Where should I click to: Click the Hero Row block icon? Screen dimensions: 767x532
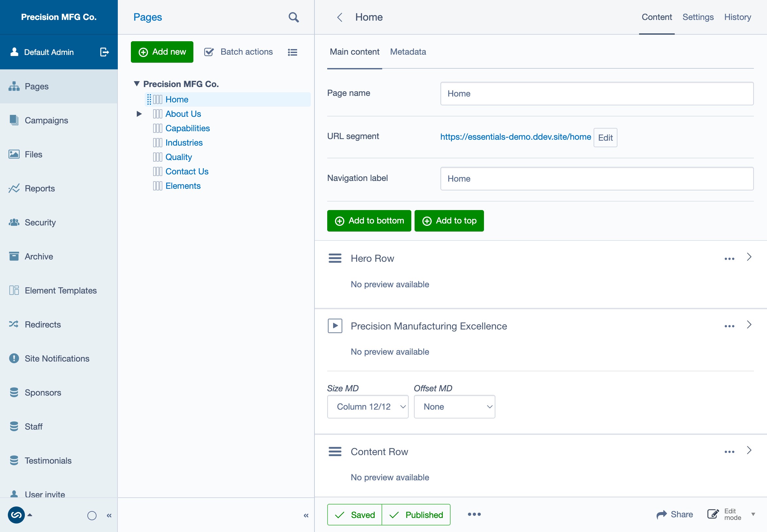click(335, 258)
